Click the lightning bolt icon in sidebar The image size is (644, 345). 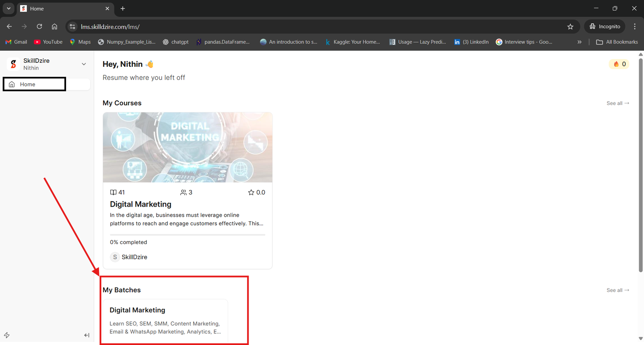pyautogui.click(x=7, y=335)
